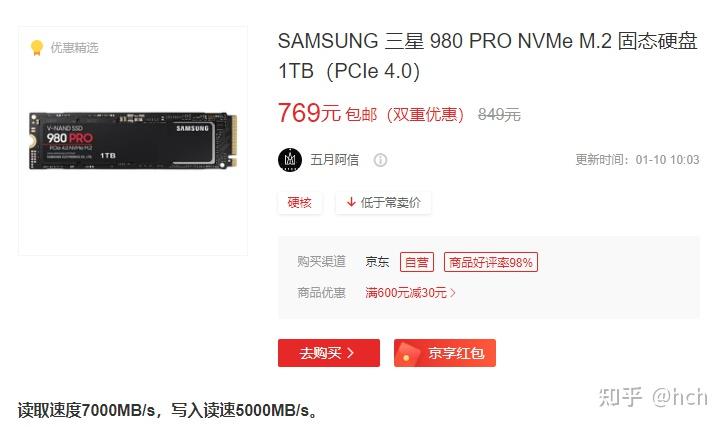
Task: Click the 五月阿信 username link
Action: 334,160
